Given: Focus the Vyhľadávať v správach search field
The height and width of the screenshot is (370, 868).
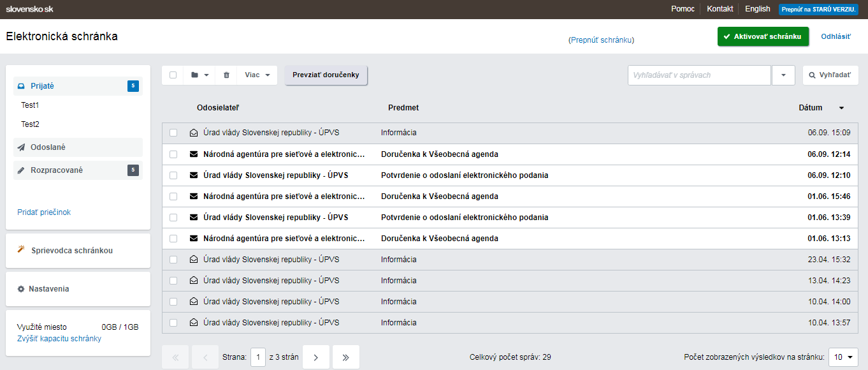Looking at the screenshot, I should [x=699, y=75].
